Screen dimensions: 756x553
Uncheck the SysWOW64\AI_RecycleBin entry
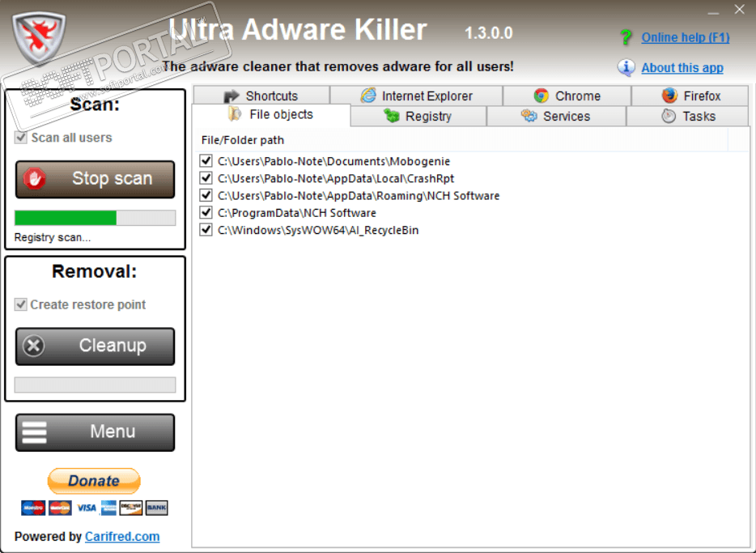click(x=206, y=229)
